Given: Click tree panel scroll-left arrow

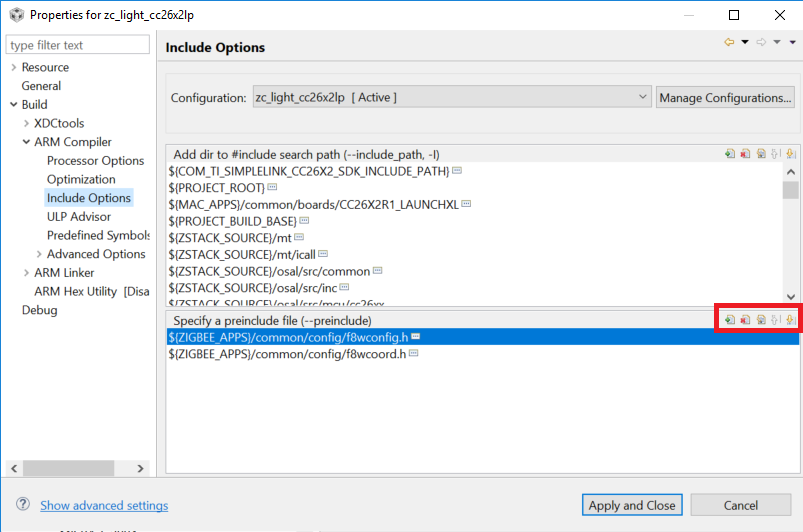Looking at the screenshot, I should (x=14, y=468).
